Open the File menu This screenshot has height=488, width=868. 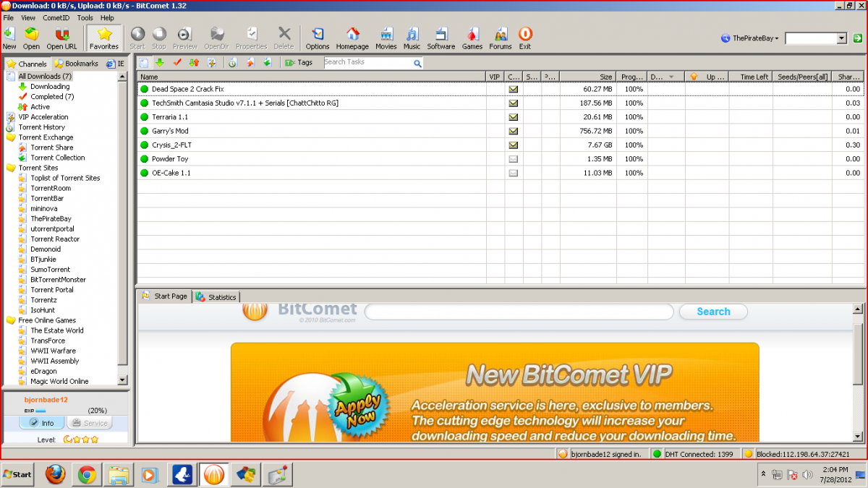tap(9, 17)
